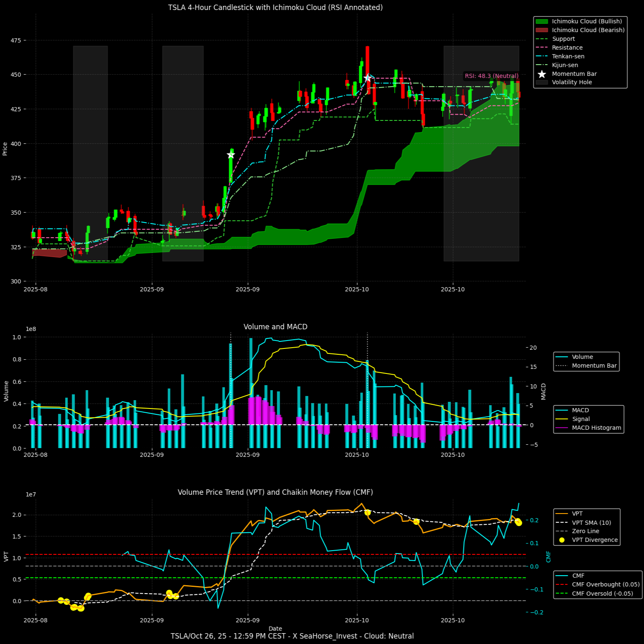Click the Date x-axis label

coord(276,629)
